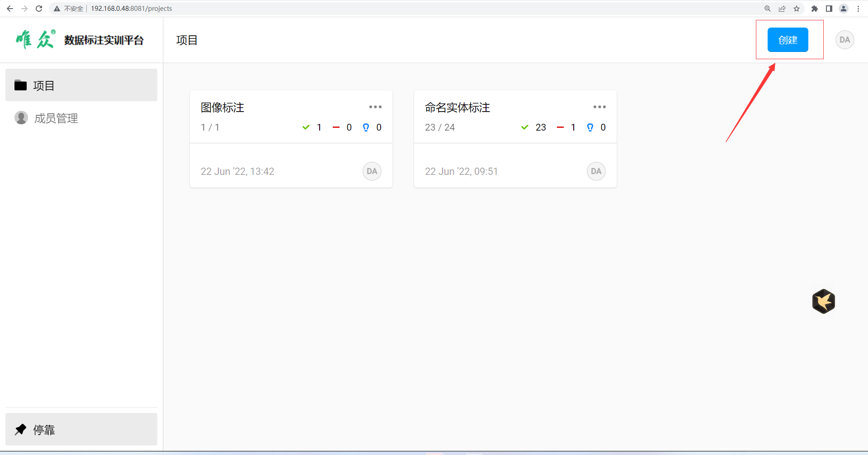
Task: Click the blue 创建 button
Action: click(x=788, y=40)
